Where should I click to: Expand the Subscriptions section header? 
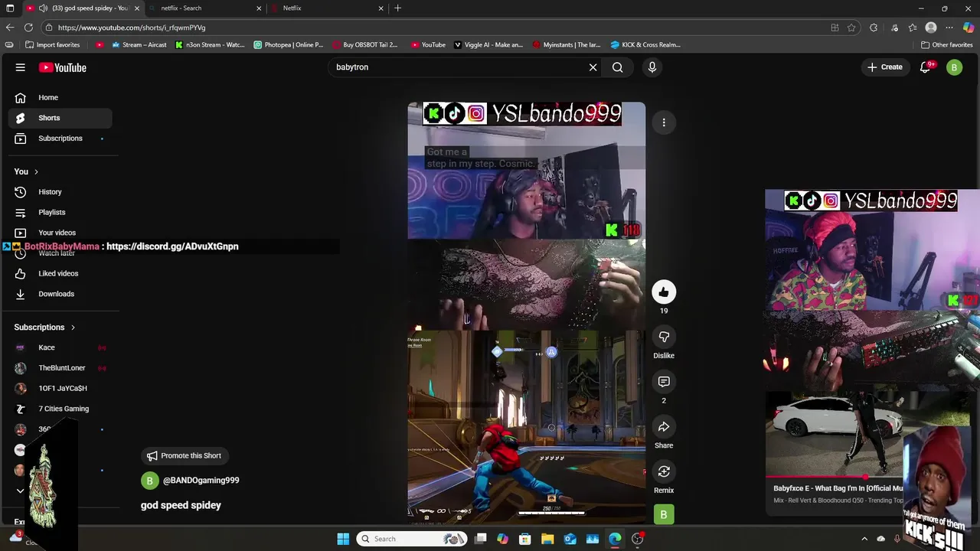pos(45,328)
